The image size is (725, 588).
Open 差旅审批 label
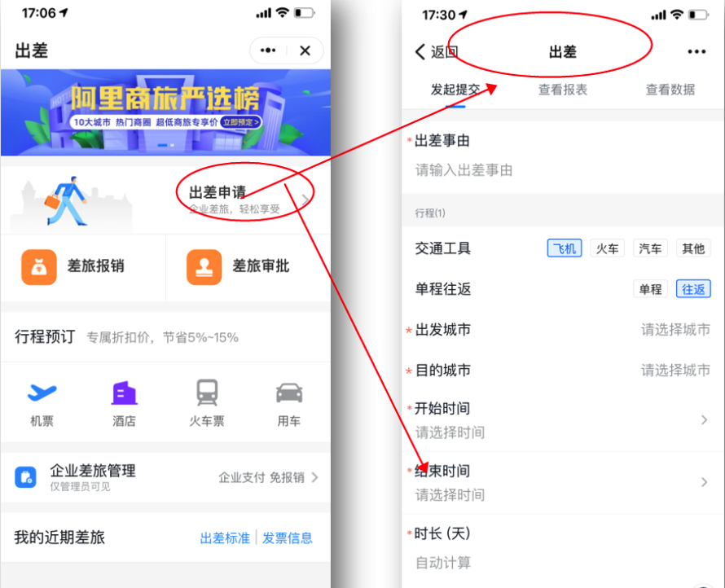coord(261,265)
